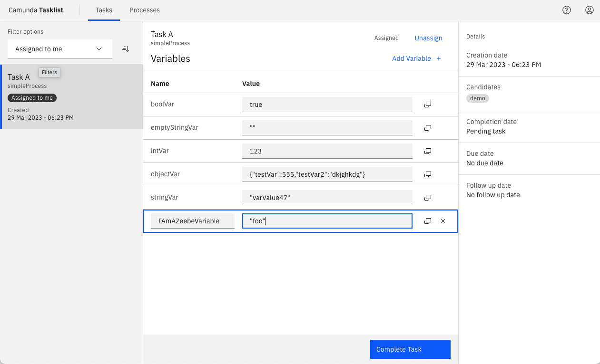Copy the IAmAZeebeVariable value
The width and height of the screenshot is (600, 364).
(x=427, y=220)
